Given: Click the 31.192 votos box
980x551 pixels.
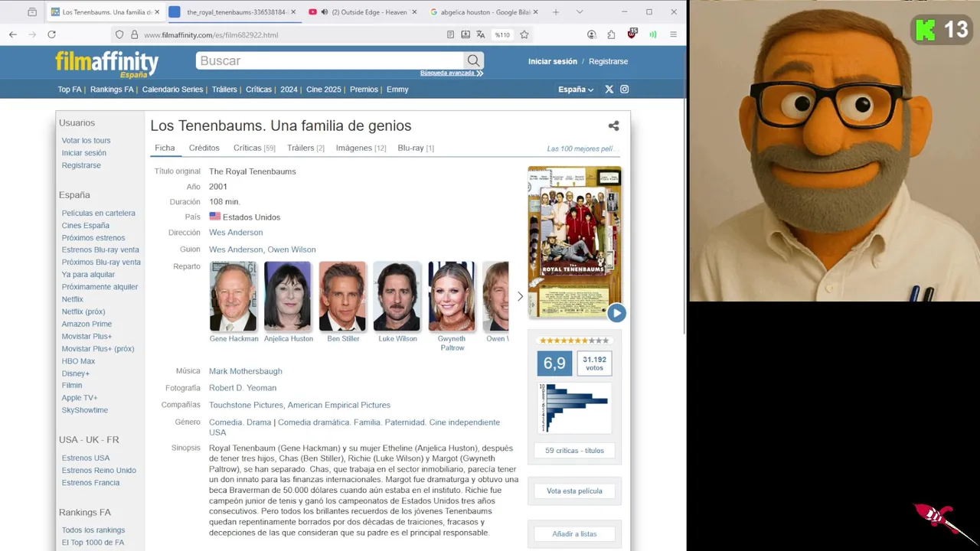Looking at the screenshot, I should coord(594,363).
